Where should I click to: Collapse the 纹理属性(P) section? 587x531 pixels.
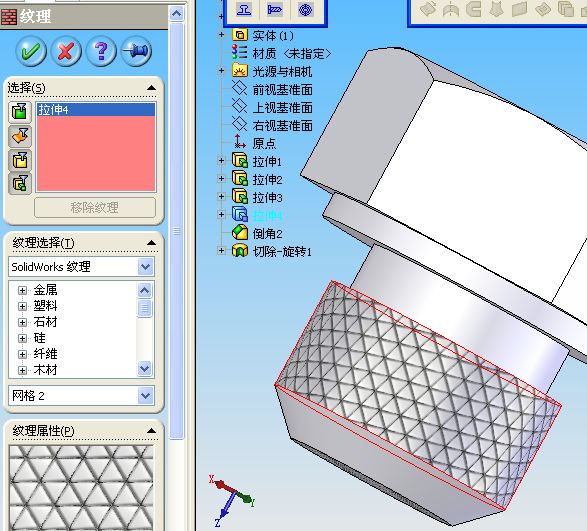click(x=152, y=431)
